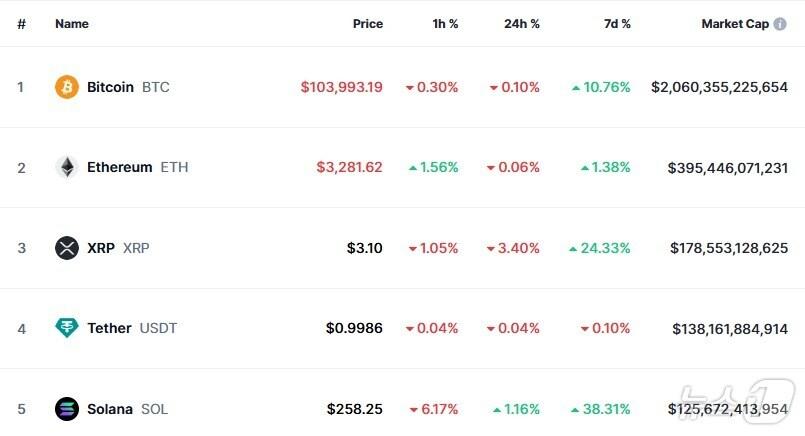
Task: Click the Tether logo icon
Action: coord(67,328)
